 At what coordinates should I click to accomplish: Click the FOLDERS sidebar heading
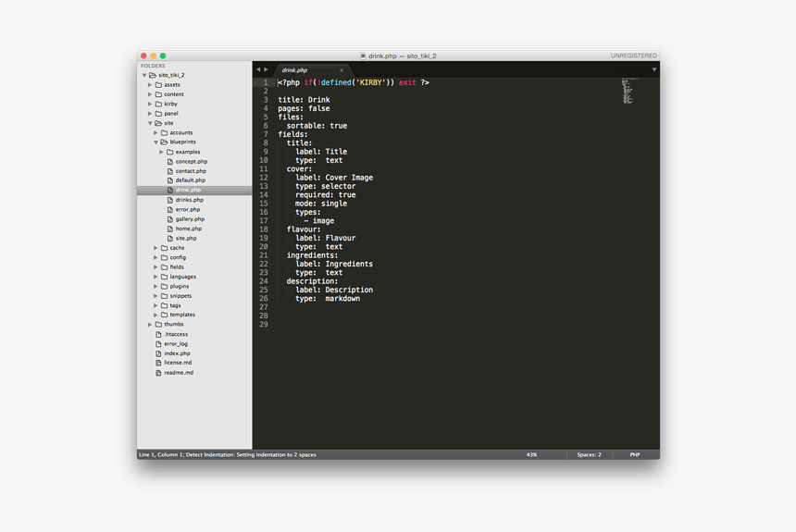tap(153, 66)
